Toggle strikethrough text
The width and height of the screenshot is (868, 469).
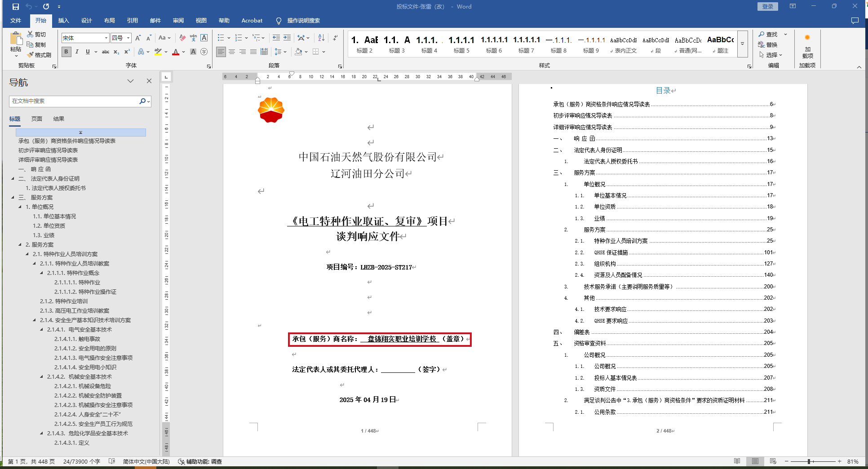(106, 52)
